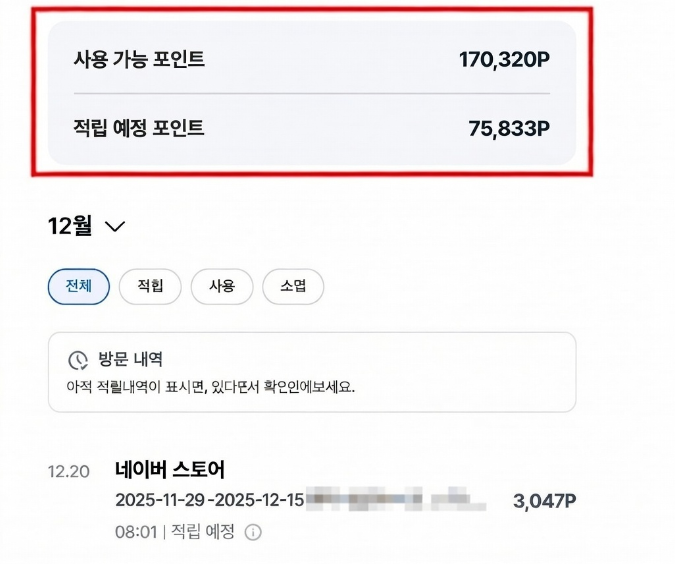Viewport: 675px width, 564px height.
Task: Click the info icon next to 적립 예정
Action: (x=253, y=532)
